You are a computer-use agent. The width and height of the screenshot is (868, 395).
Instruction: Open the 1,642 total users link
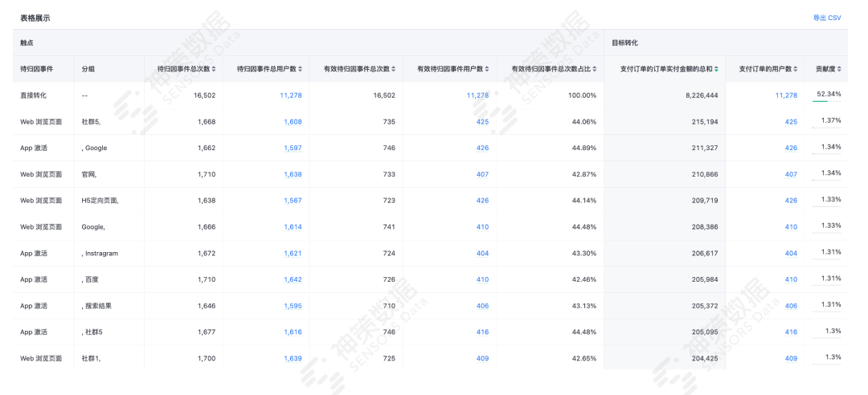(293, 279)
